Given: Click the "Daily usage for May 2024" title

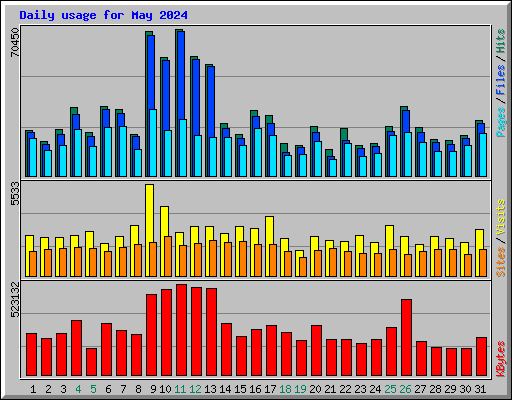Looking at the screenshot, I should pos(103,15).
